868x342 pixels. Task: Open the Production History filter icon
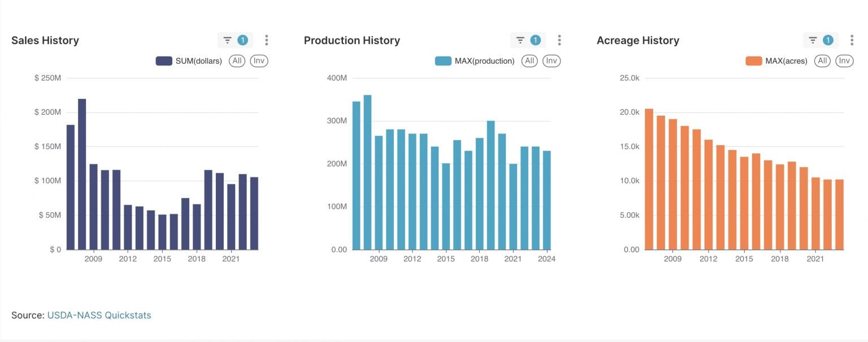click(x=520, y=40)
